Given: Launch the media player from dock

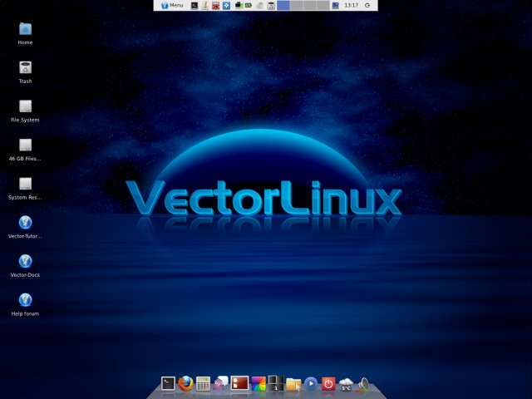Looking at the screenshot, I should [311, 384].
